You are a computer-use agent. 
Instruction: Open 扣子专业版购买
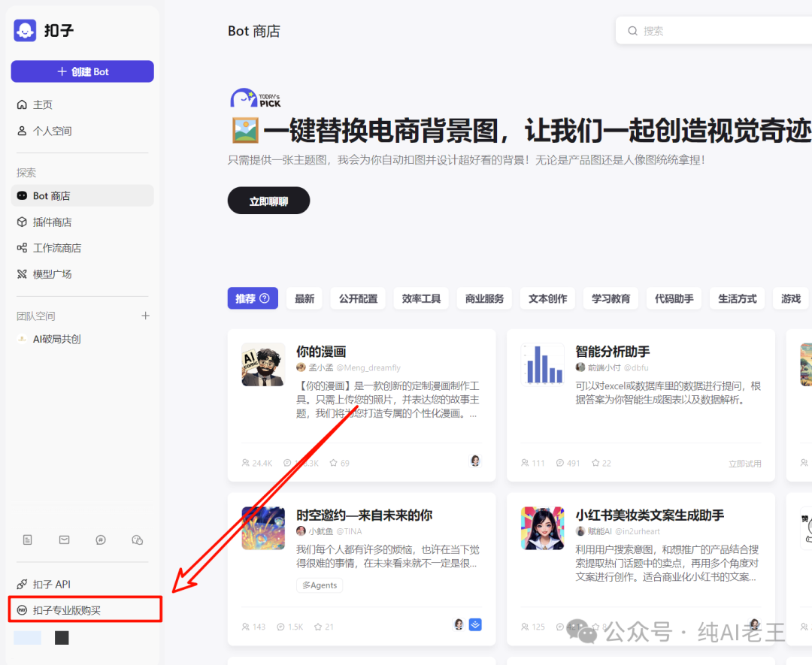pos(85,610)
